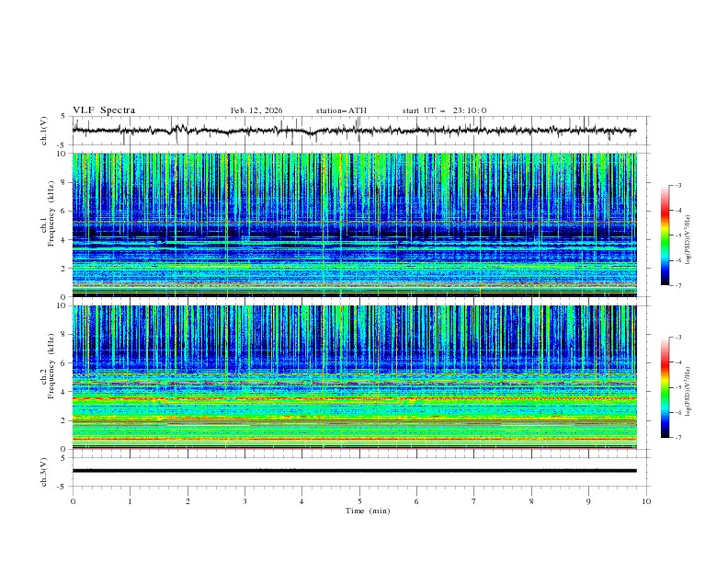728x563 pixels.
Task: Click ch.2 "Frequency (kHz)" axis label
Action: coord(51,366)
